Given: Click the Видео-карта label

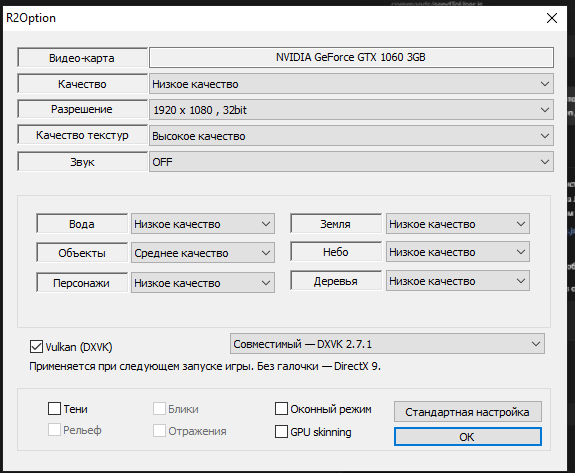Looking at the screenshot, I should point(82,58).
